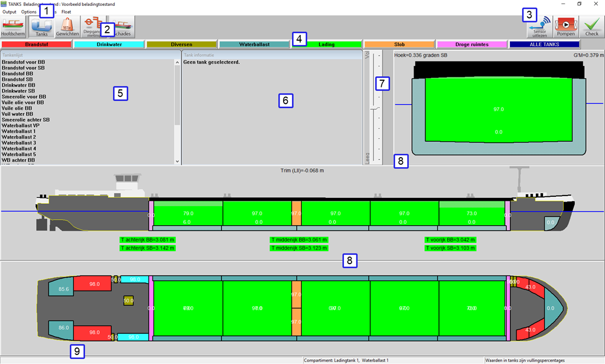Click G'M=0.379 m value
This screenshot has height=364, width=605.
588,55
